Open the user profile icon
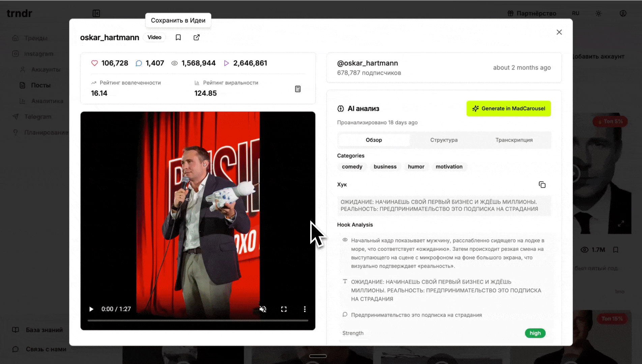Screen dimensions: 642x364 pos(623,13)
